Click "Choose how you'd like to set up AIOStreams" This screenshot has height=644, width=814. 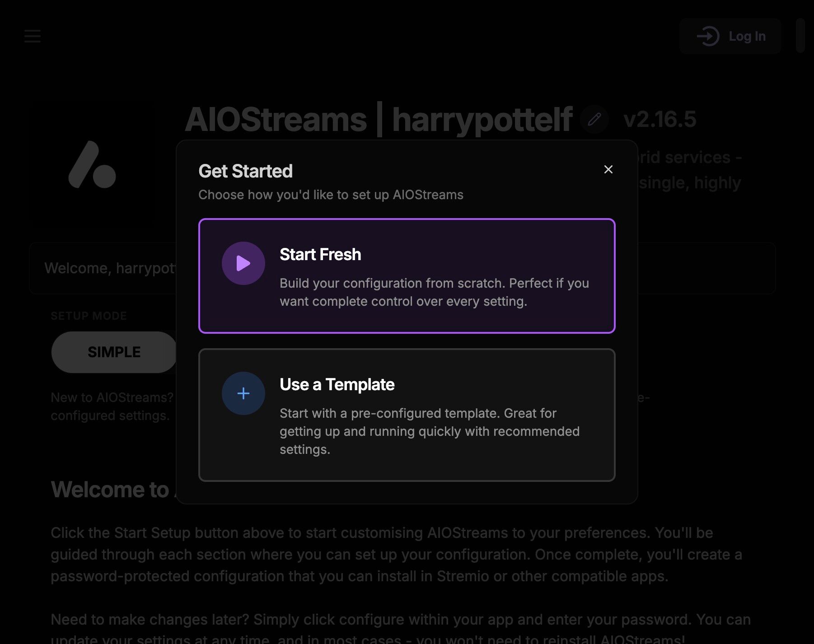tap(331, 195)
